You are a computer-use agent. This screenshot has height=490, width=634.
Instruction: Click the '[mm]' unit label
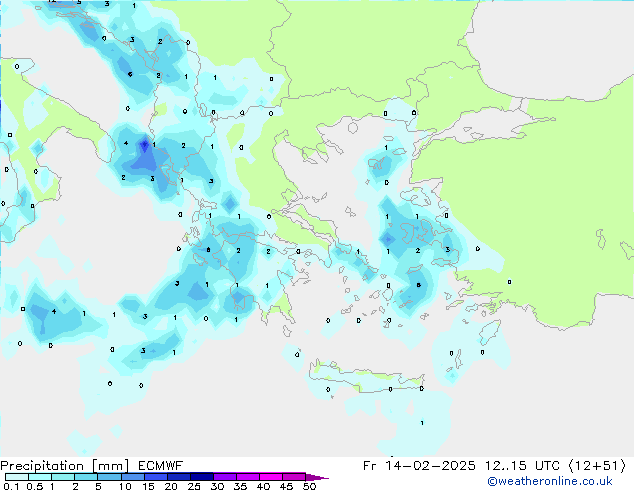tap(110, 466)
